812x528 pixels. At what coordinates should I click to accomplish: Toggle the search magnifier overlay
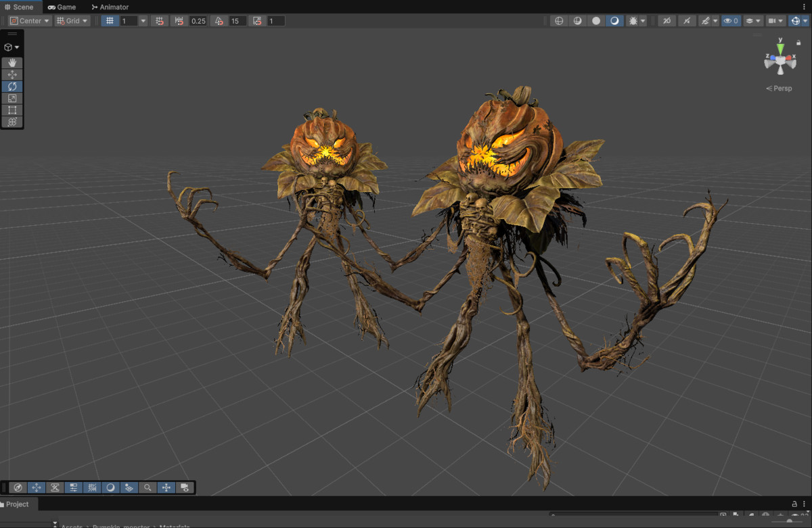point(148,487)
